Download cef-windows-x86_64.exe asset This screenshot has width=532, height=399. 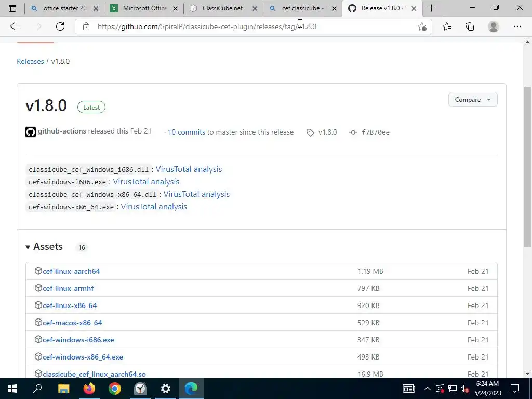[83, 357]
